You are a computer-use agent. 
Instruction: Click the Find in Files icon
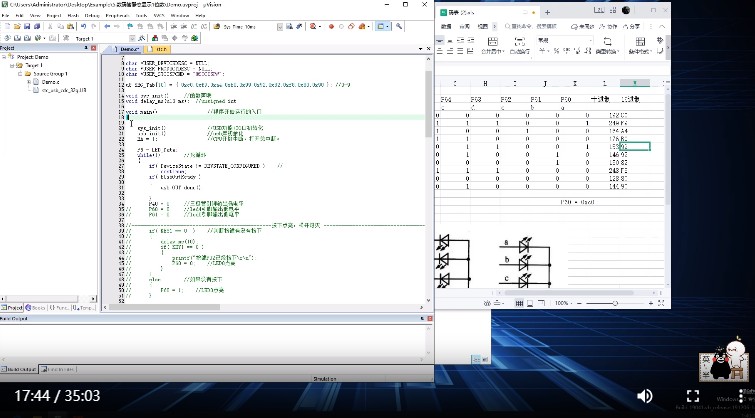(x=217, y=26)
